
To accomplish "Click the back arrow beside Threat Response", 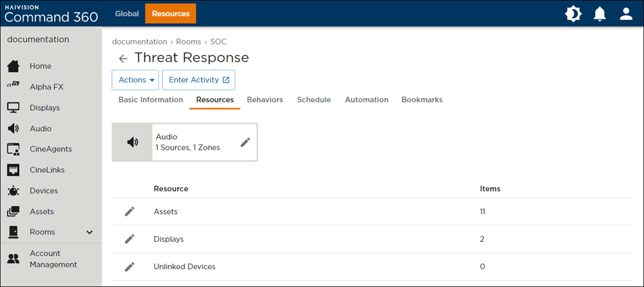I will click(123, 59).
